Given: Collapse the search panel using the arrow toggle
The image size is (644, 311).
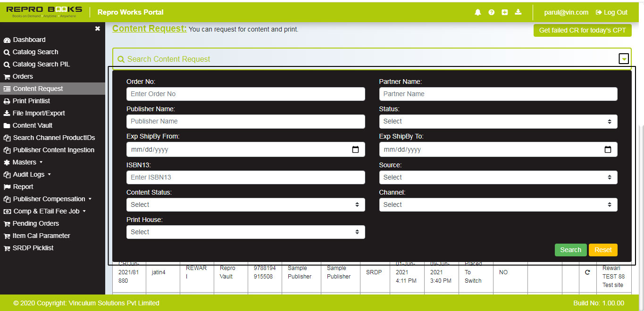Looking at the screenshot, I should 624,58.
